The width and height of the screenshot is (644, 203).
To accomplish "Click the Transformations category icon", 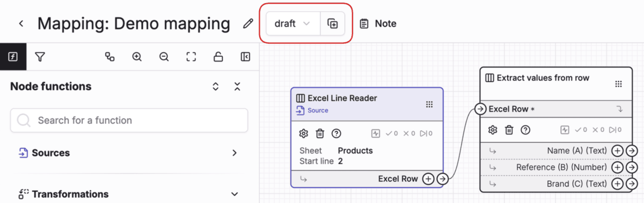I will pos(23,194).
